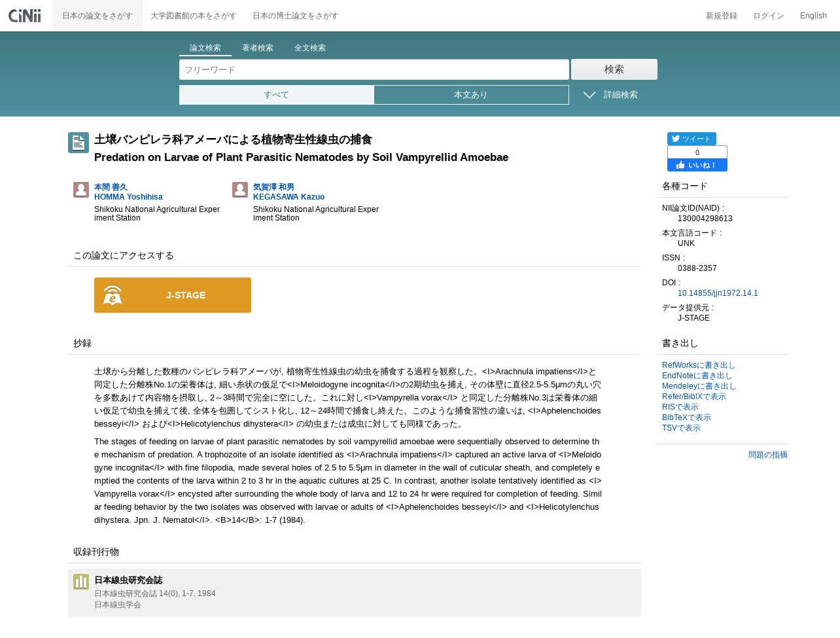Click データ提供元 value J-STAGE
The height and width of the screenshot is (638, 840).
click(693, 318)
